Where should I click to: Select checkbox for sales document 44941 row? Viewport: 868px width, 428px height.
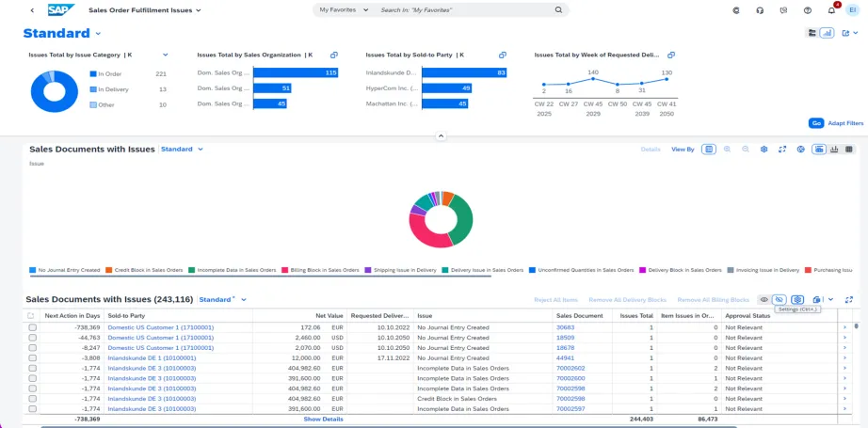pos(33,358)
